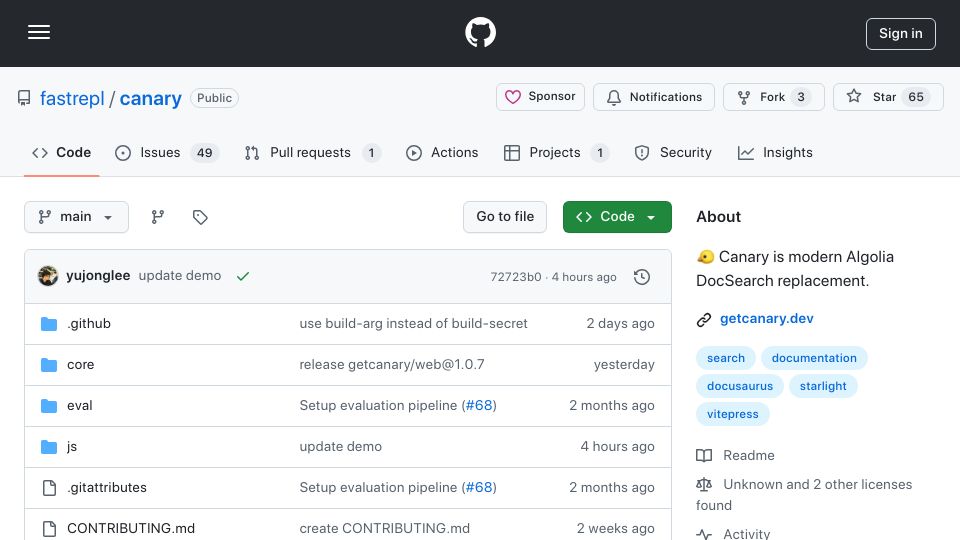960x540 pixels.
Task: Fork the canary repository
Action: [773, 97]
